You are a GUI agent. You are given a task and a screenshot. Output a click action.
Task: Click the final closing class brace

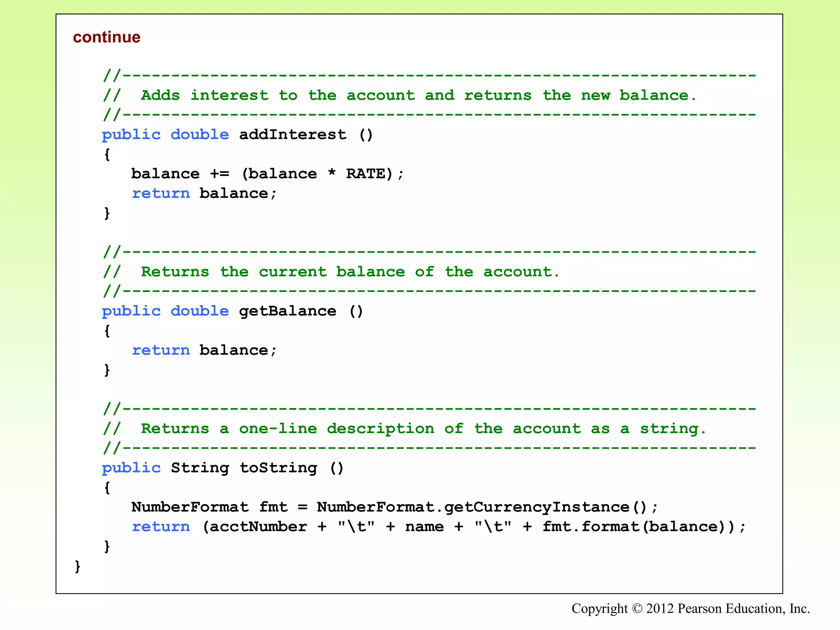tap(78, 566)
